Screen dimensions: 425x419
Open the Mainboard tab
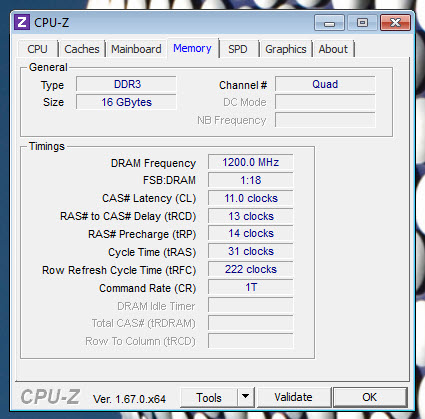tap(136, 49)
